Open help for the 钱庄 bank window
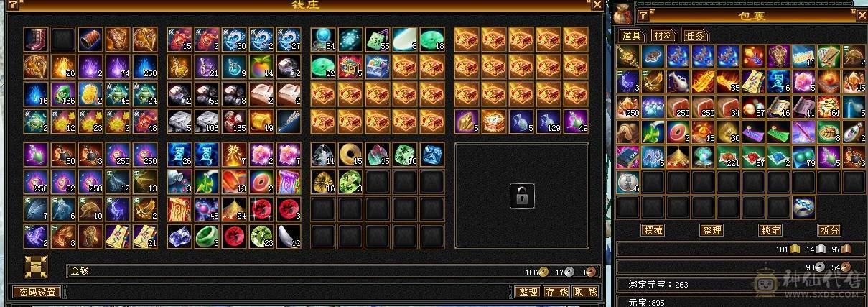Screen dimensions: 868x307 point(12,4)
